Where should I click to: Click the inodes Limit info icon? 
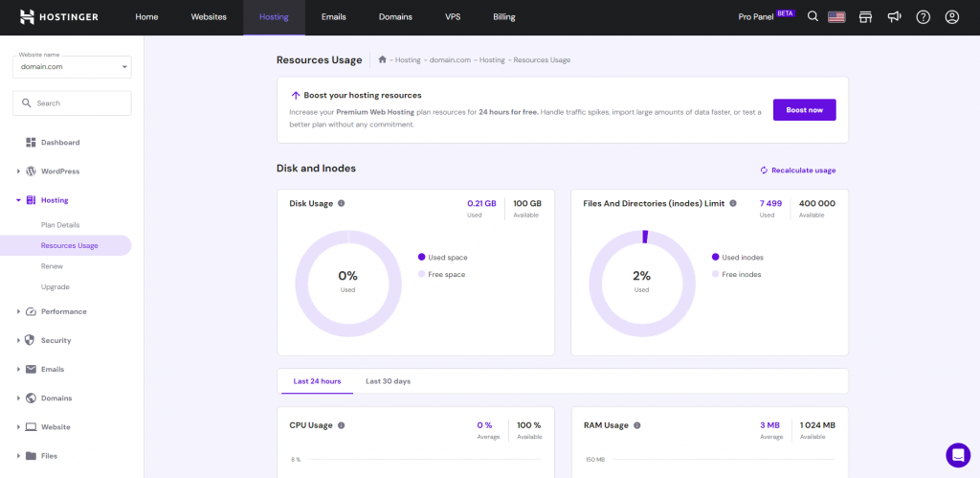point(733,203)
